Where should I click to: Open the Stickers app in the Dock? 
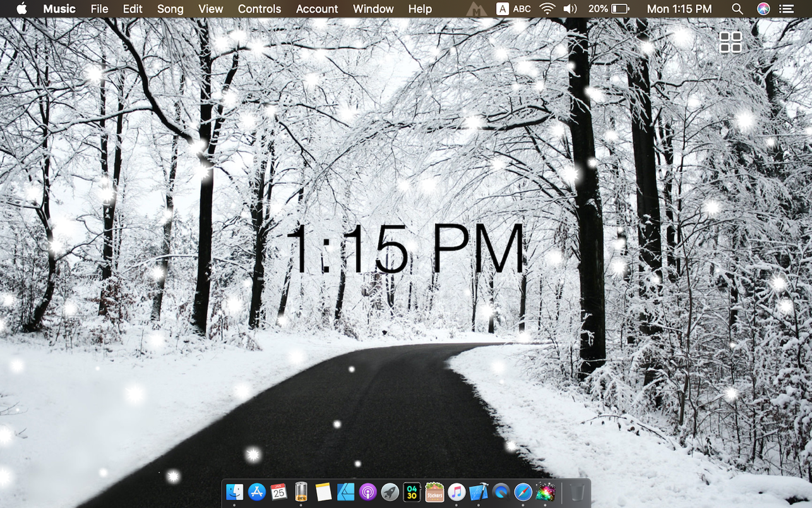434,493
